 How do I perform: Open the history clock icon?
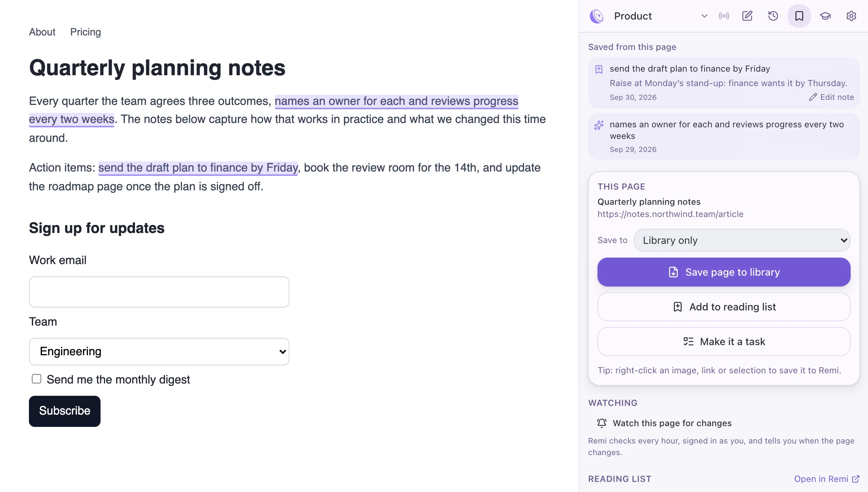tap(773, 16)
